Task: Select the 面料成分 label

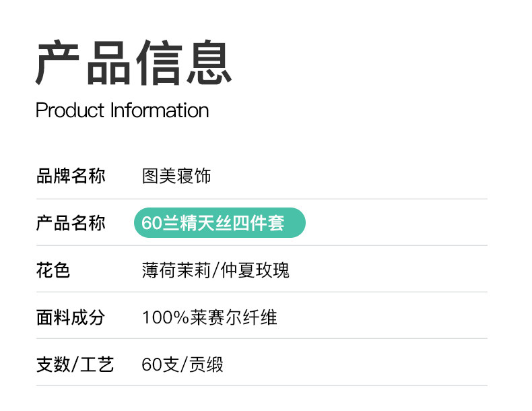Action: 71,317
